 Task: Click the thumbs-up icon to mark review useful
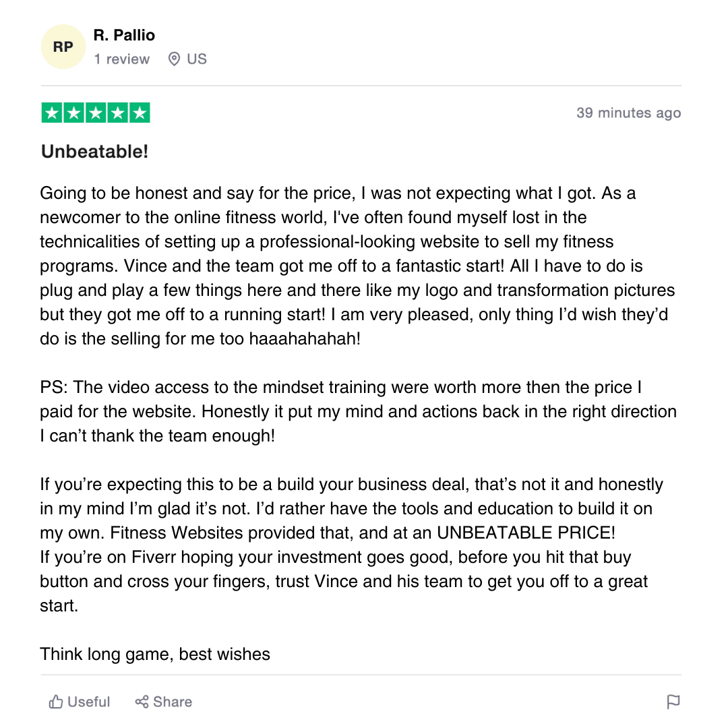tap(56, 702)
